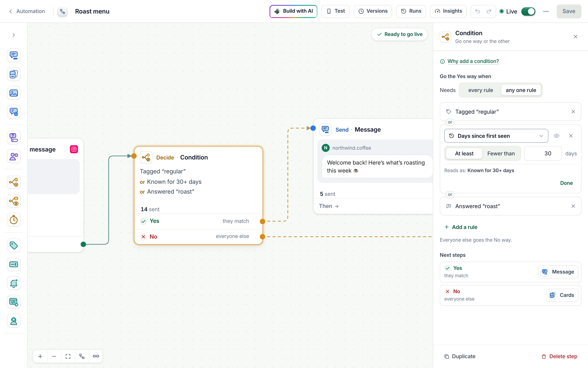Select the "any one rule" option

[x=521, y=90]
